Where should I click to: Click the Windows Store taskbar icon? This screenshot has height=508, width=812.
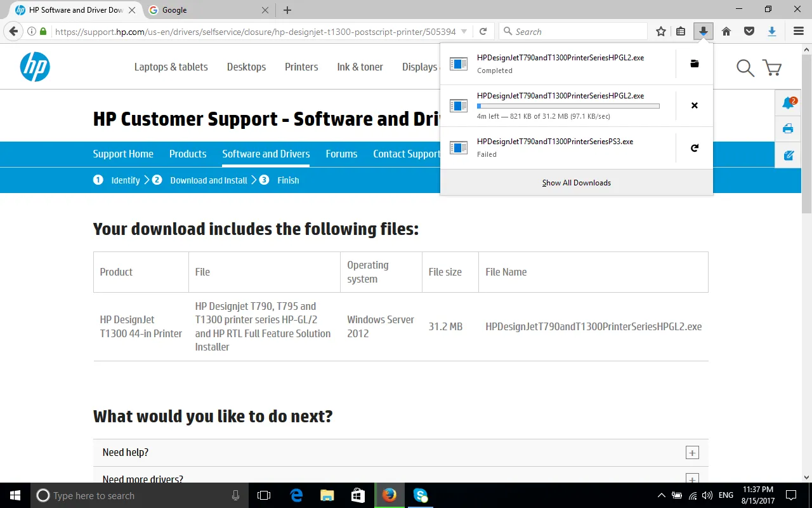358,495
